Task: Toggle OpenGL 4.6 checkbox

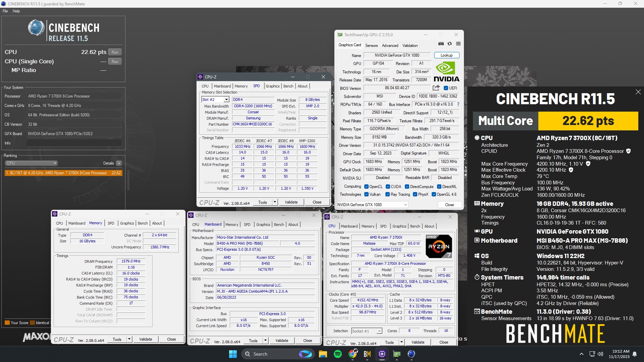Action: click(x=434, y=194)
